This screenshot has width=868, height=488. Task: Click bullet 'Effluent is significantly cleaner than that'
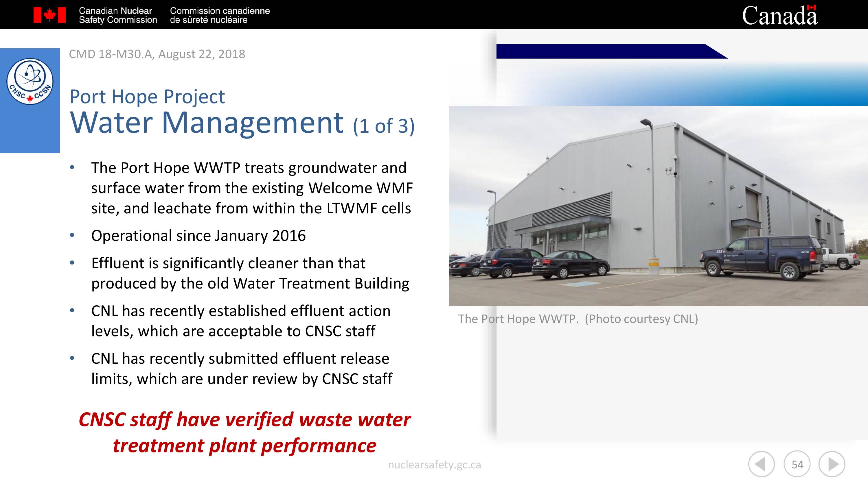click(x=250, y=273)
